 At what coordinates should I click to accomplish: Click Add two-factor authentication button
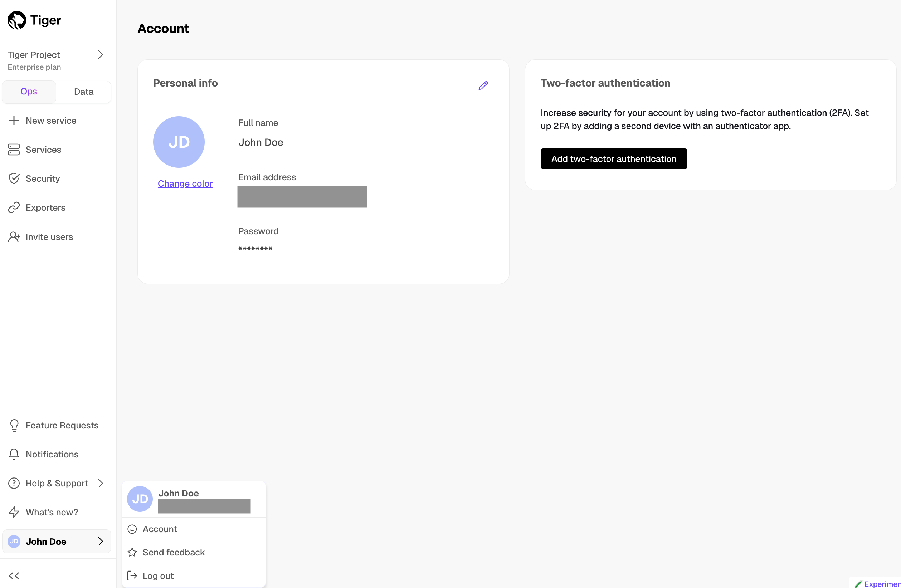(613, 159)
